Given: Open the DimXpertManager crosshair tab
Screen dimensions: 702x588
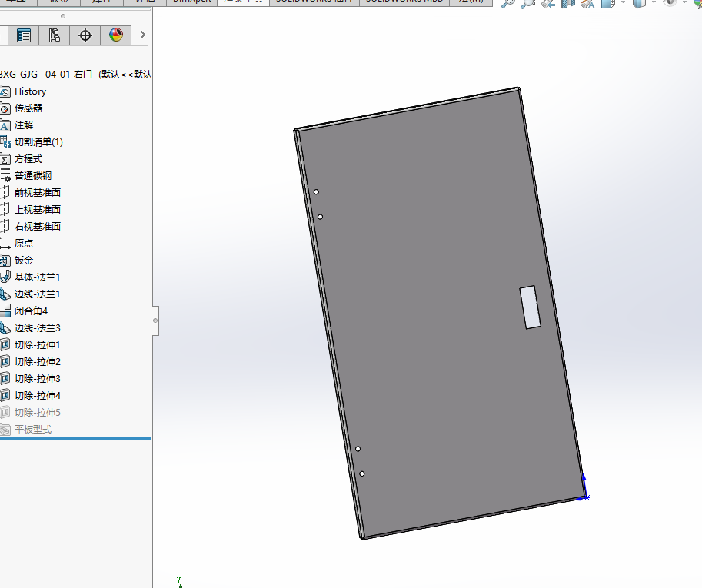Looking at the screenshot, I should (85, 35).
